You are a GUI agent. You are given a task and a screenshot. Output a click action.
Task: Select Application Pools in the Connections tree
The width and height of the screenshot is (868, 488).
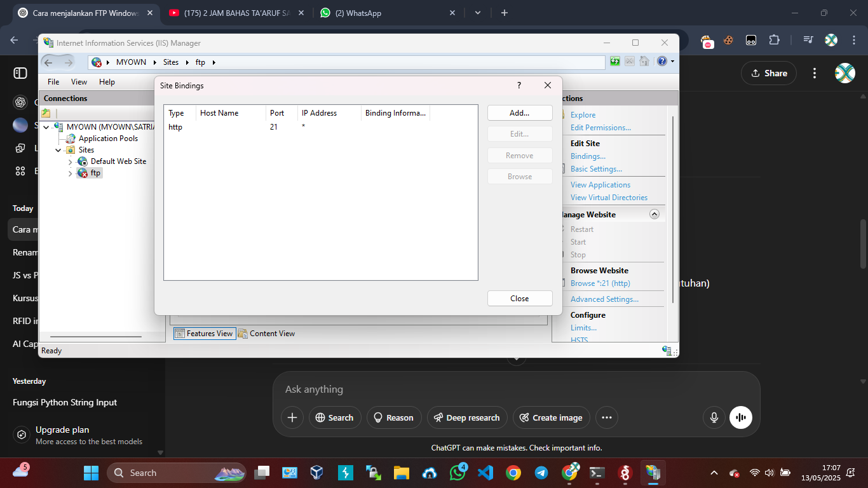tap(108, 139)
